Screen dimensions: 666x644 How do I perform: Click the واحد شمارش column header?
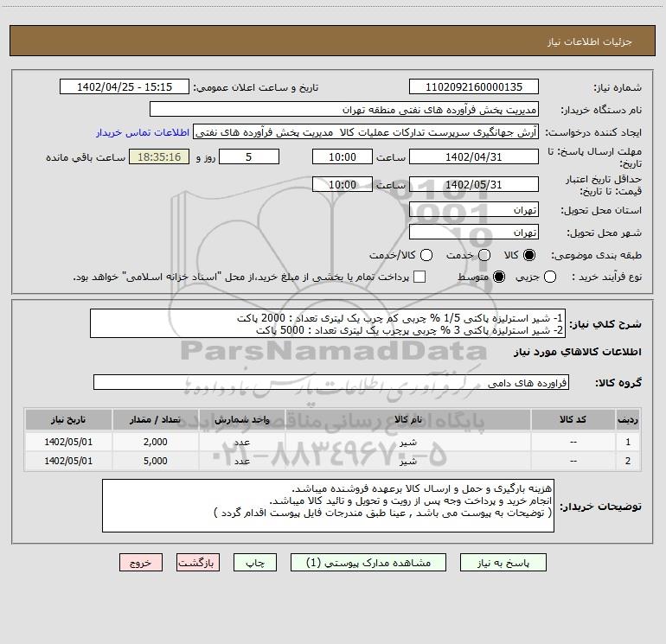[x=241, y=419]
